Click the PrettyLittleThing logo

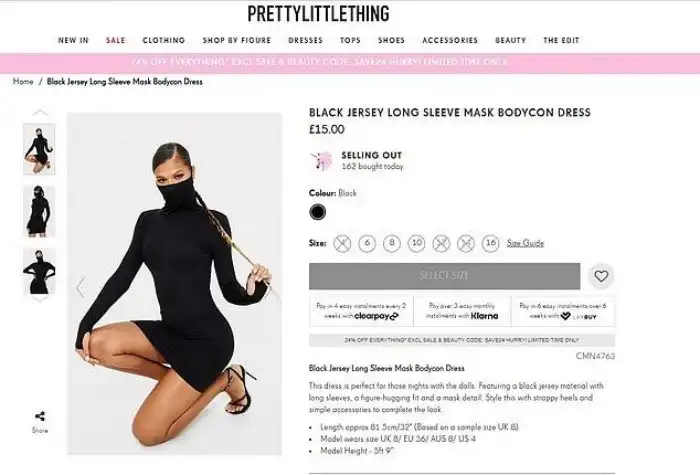click(318, 13)
